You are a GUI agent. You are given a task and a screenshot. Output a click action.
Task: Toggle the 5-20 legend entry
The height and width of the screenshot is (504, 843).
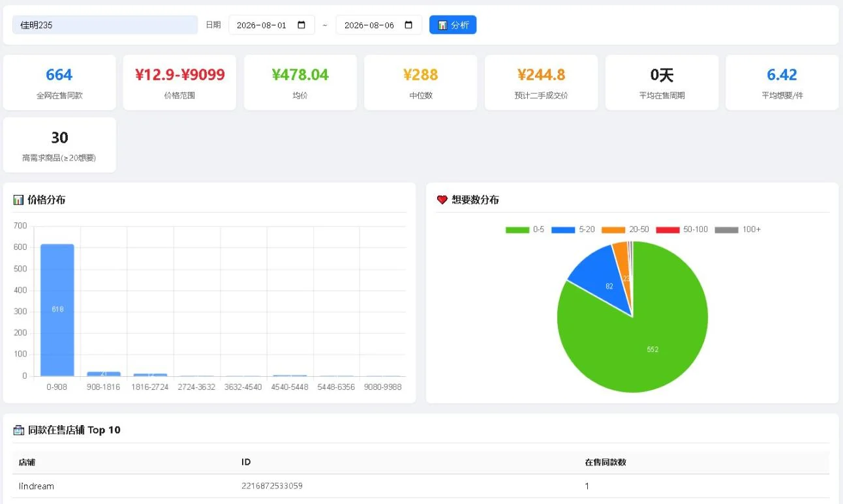pos(573,230)
